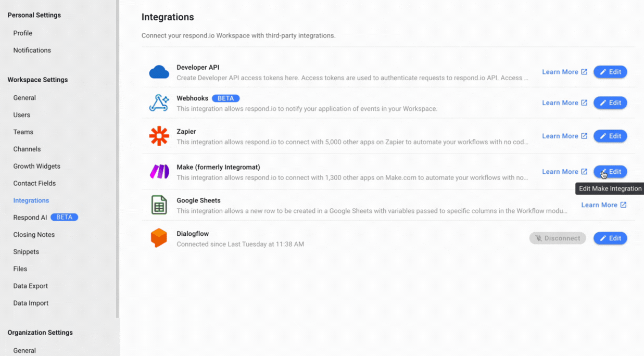Click the Webhooks integration icon
644x356 pixels.
159,103
